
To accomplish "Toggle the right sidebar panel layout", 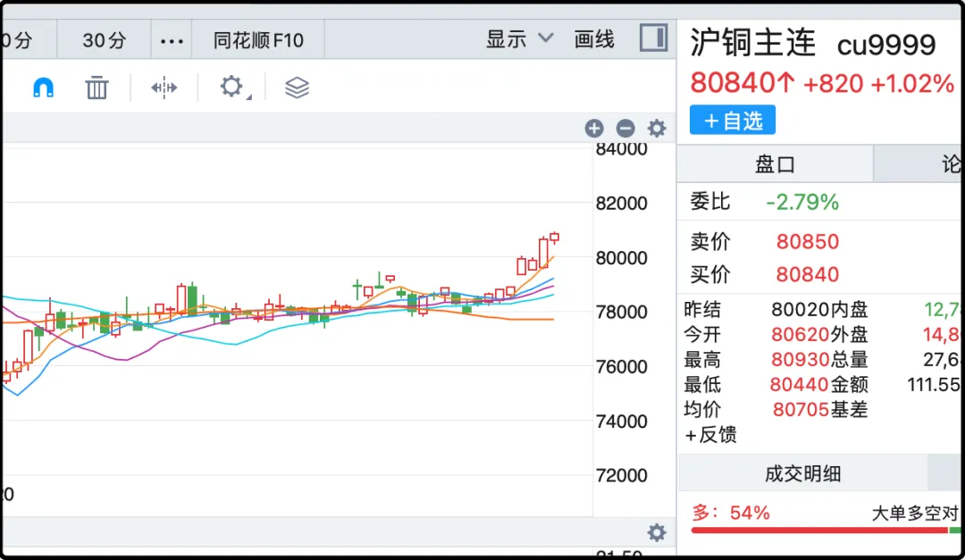I will (653, 38).
